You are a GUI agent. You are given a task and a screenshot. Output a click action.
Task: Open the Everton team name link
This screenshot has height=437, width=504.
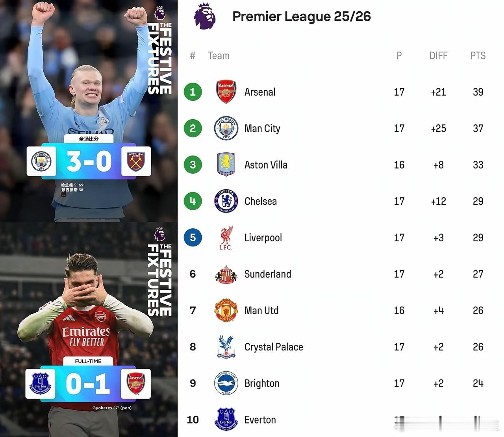coord(260,420)
